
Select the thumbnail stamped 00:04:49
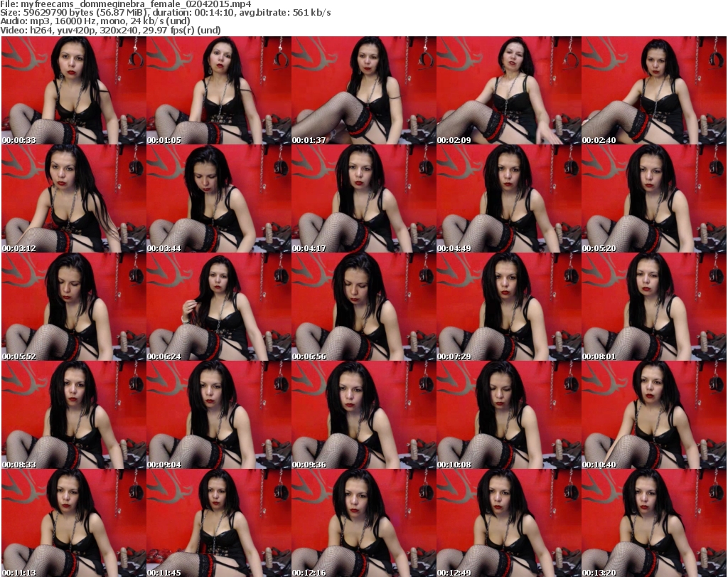[x=509, y=198]
